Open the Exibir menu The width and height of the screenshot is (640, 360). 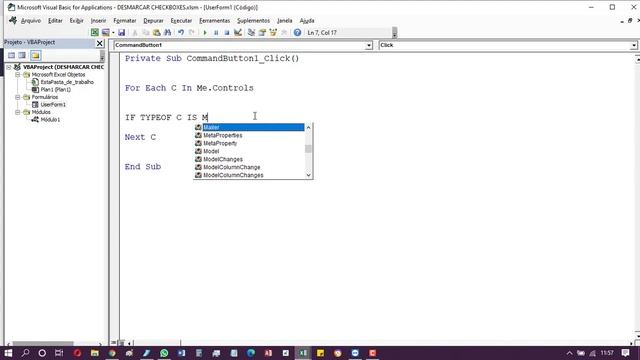click(x=76, y=21)
